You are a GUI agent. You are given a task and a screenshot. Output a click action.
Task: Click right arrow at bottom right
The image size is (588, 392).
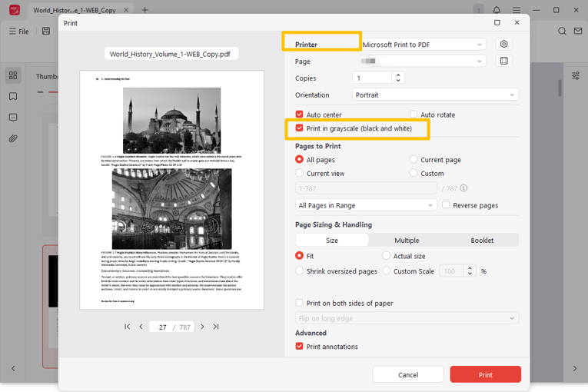pyautogui.click(x=574, y=368)
